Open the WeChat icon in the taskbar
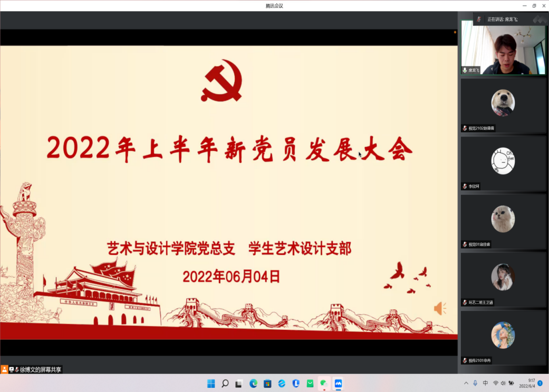This screenshot has height=392, width=549. (x=324, y=384)
